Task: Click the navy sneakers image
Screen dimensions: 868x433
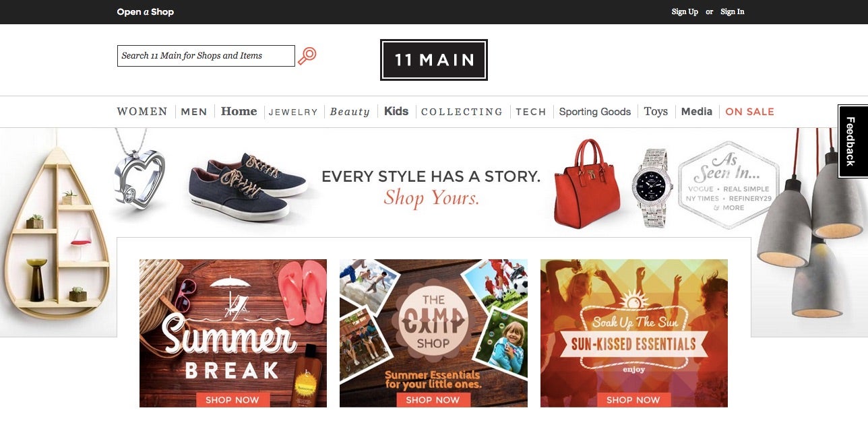Action: (x=249, y=186)
